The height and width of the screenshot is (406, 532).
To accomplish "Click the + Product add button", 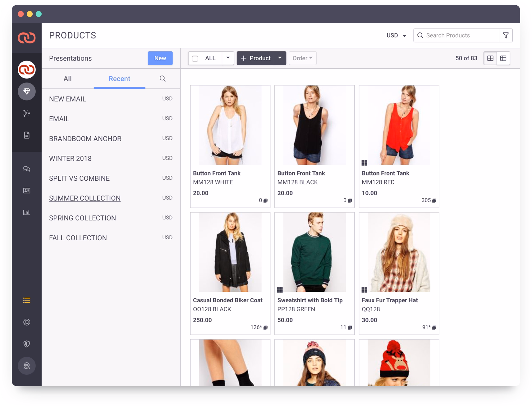I will point(256,58).
